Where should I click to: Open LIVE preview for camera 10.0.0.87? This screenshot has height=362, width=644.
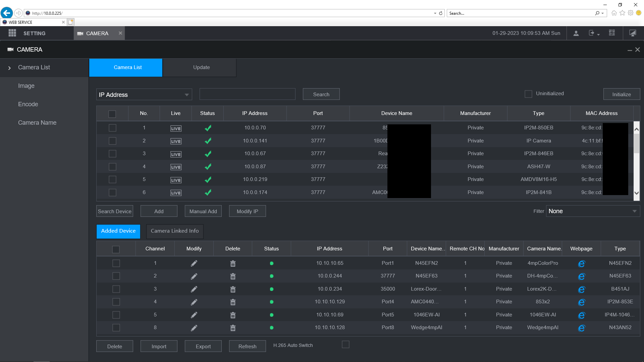point(176,167)
